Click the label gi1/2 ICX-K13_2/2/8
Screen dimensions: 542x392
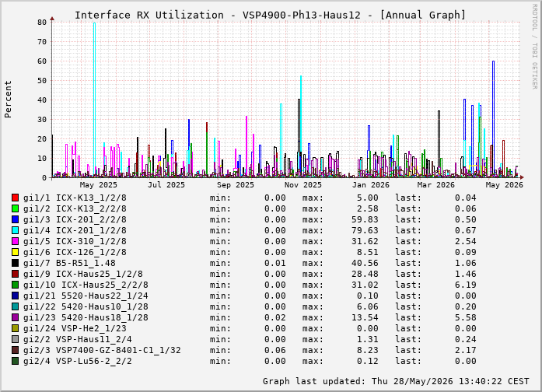click(x=75, y=208)
